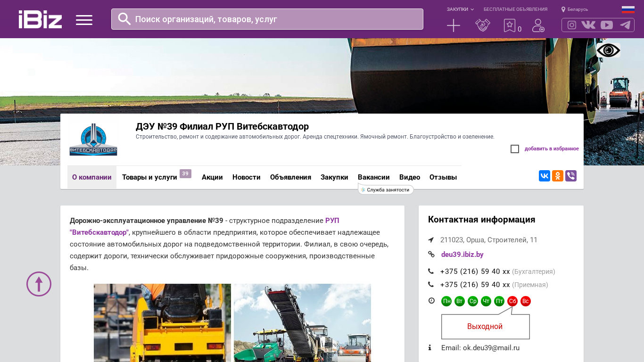Open the favorites bookmark star icon
The height and width of the screenshot is (362, 644).
pyautogui.click(x=510, y=25)
